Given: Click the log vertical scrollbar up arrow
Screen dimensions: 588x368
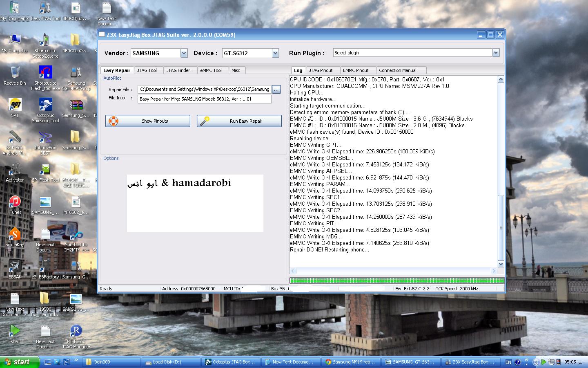Looking at the screenshot, I should click(501, 79).
